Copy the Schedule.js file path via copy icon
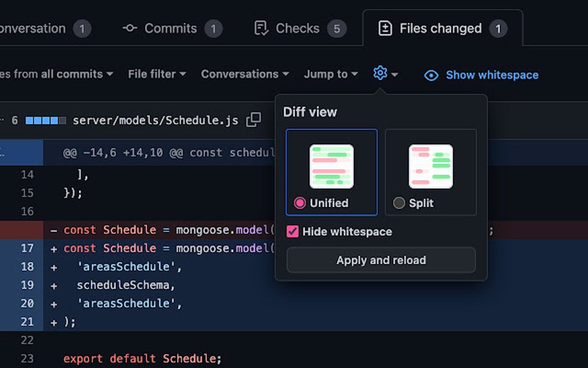 pyautogui.click(x=252, y=119)
